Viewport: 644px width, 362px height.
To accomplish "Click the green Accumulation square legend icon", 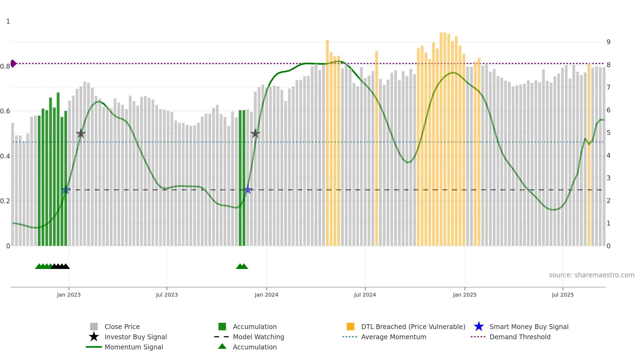I will 222,327.
